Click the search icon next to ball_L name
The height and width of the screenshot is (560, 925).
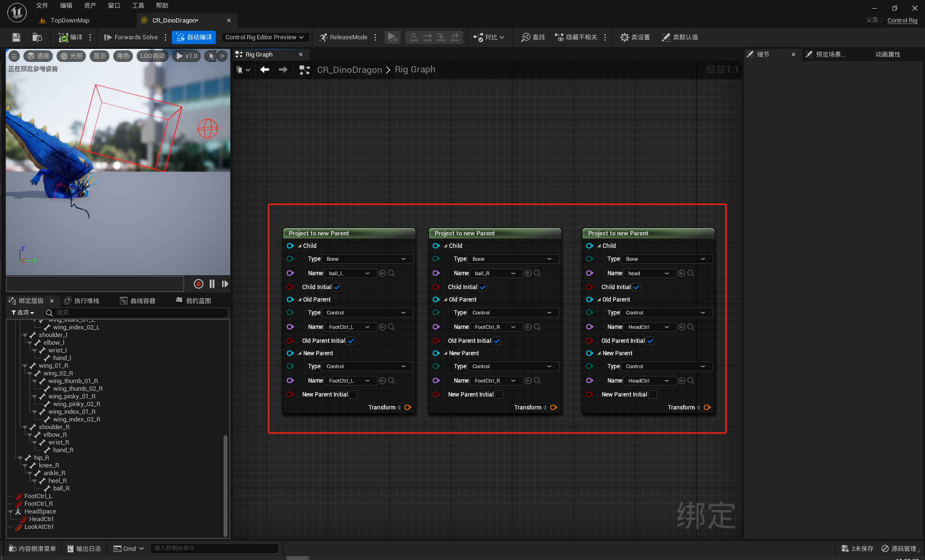(391, 273)
